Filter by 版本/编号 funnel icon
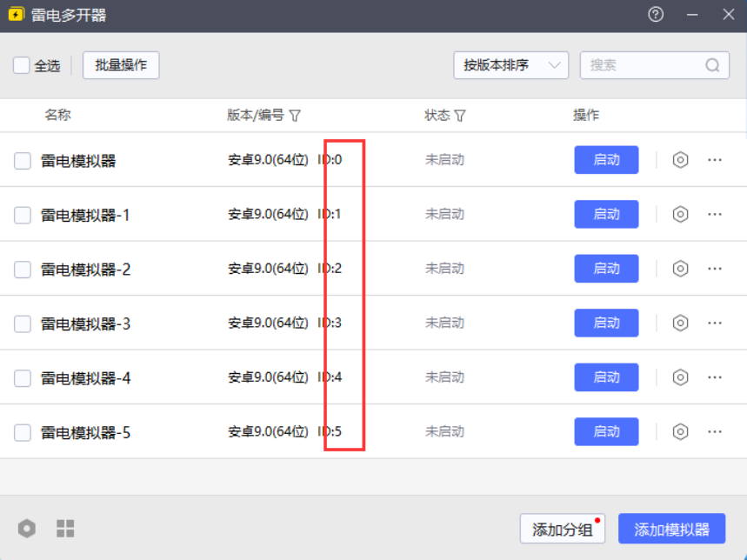 295,116
